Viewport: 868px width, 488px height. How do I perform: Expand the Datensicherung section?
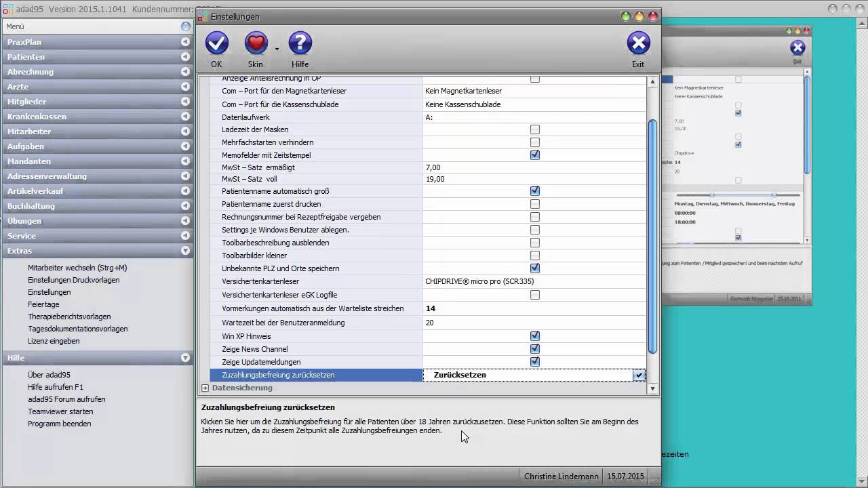point(205,388)
